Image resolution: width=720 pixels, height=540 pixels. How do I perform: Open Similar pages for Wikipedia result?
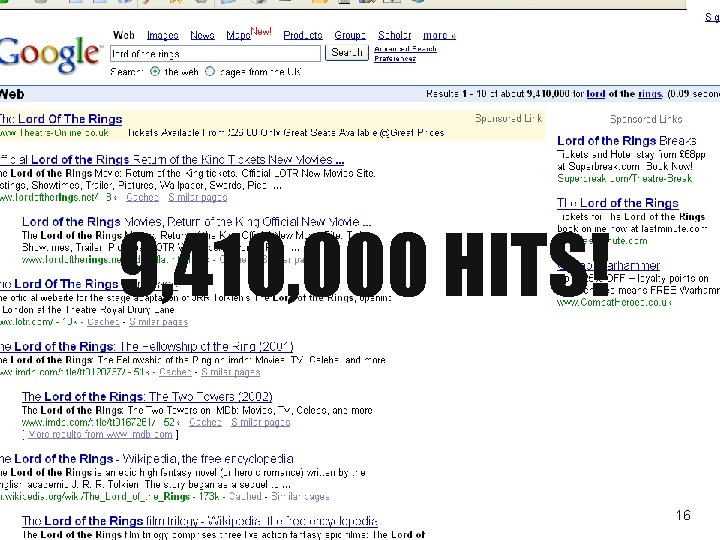300,496
